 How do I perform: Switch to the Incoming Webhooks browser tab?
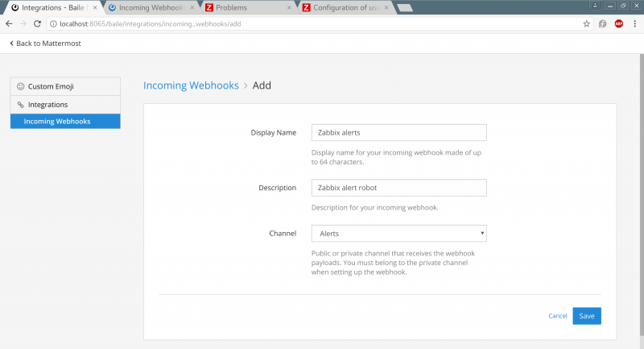tap(150, 8)
